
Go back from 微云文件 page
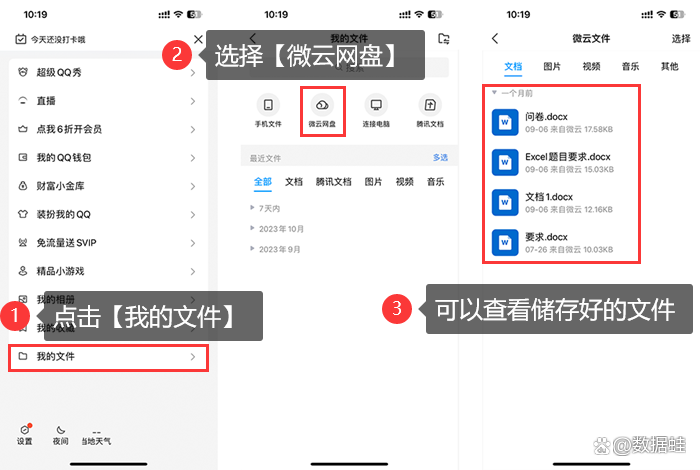click(x=495, y=38)
